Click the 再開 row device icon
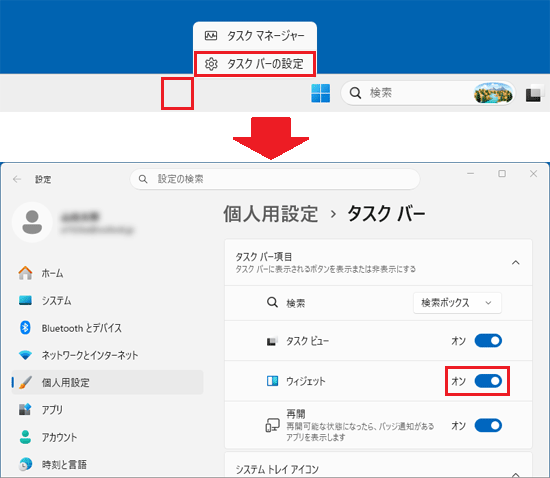The image size is (550, 478). click(272, 425)
